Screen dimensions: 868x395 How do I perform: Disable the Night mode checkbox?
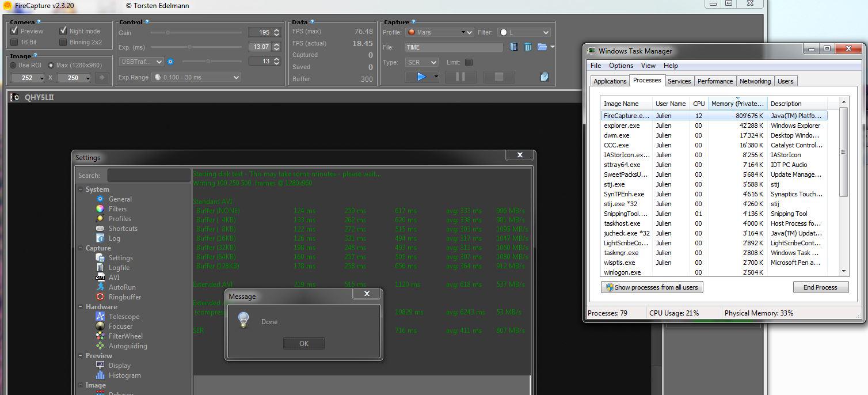pos(63,31)
